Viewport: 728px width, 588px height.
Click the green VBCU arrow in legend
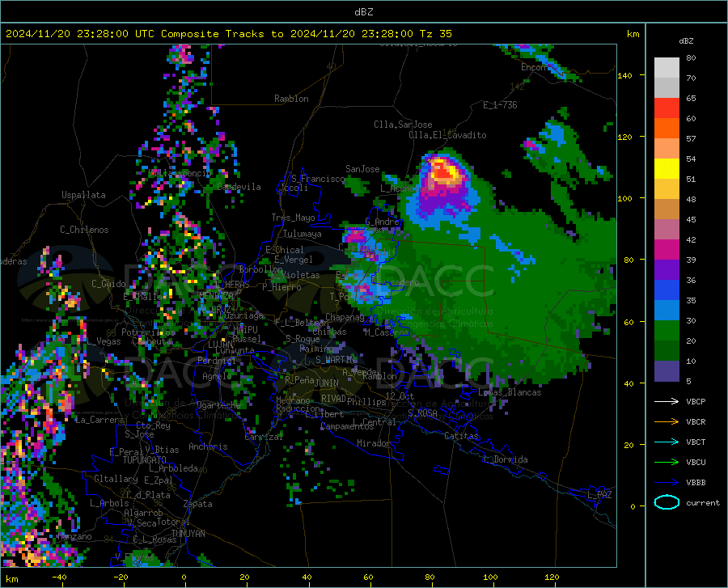(667, 462)
